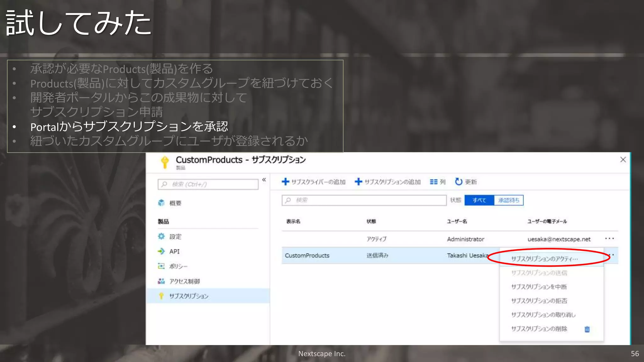Click the plus icon for サブスクリプションの追加
The image size is (644, 362).
[358, 182]
